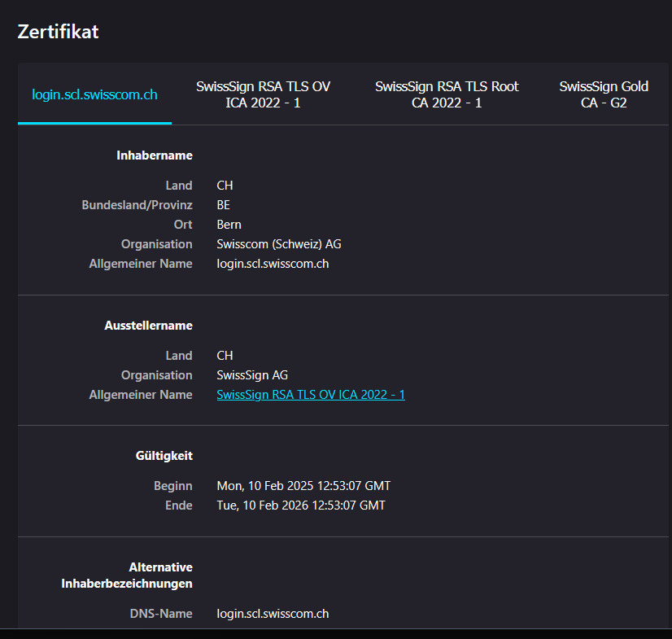Screen dimensions: 672x639
Task: Click the Inhabername section heading
Action: pos(154,155)
